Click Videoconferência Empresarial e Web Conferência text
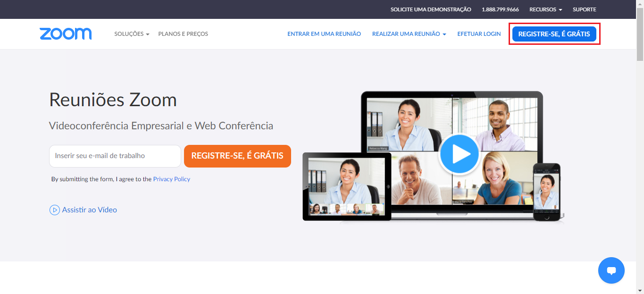The height and width of the screenshot is (294, 644). tap(161, 126)
